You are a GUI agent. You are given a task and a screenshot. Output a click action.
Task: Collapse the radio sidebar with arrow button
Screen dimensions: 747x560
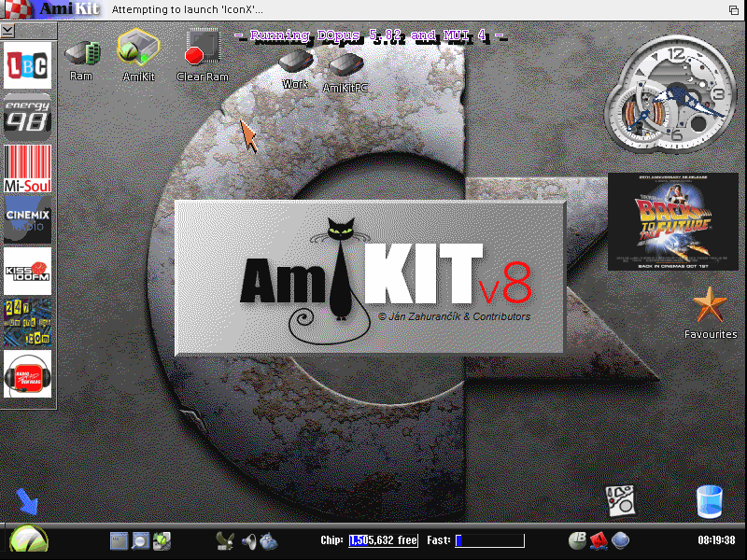7,30
